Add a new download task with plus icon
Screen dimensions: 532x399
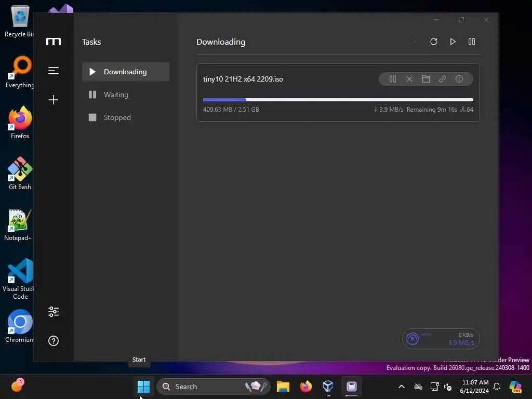(54, 99)
